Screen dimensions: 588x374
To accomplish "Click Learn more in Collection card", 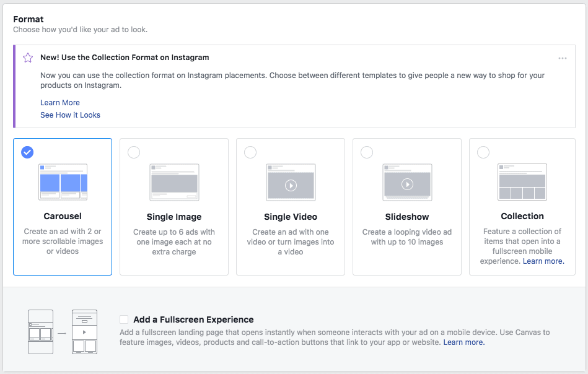I will pyautogui.click(x=543, y=261).
